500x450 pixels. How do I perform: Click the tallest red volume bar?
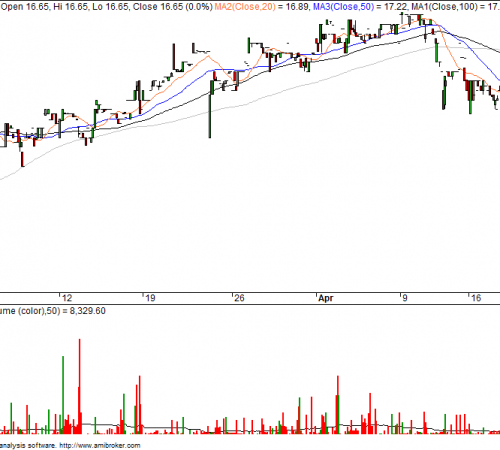click(80, 386)
